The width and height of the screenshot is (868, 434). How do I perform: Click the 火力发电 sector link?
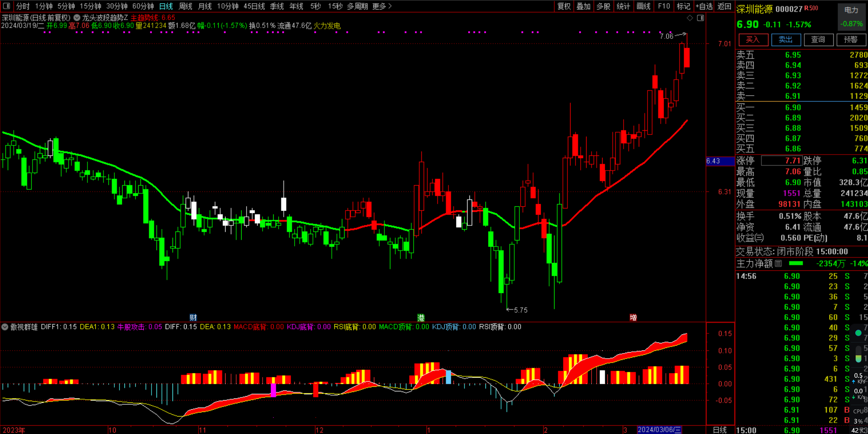coord(327,26)
